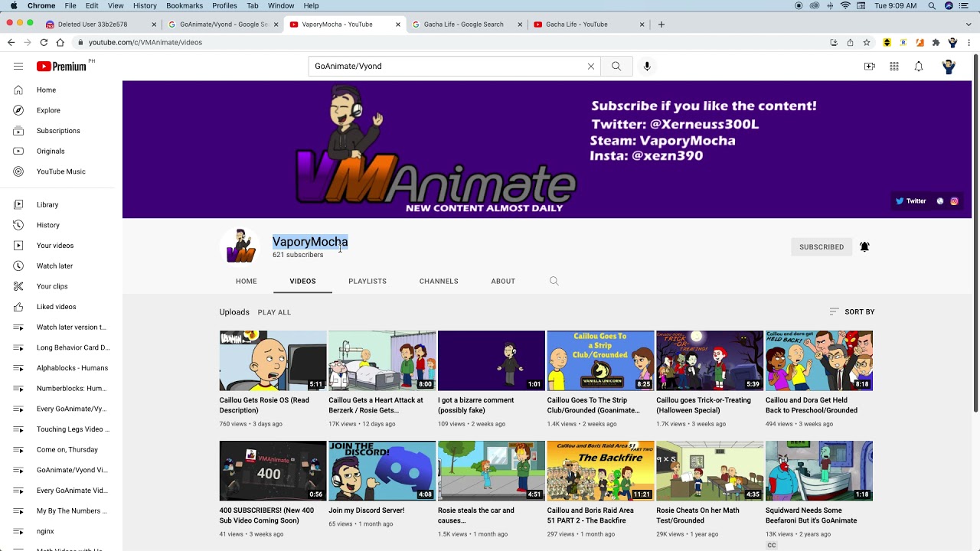This screenshot has width=980, height=551.
Task: Click the browser address bar URL
Action: click(145, 43)
